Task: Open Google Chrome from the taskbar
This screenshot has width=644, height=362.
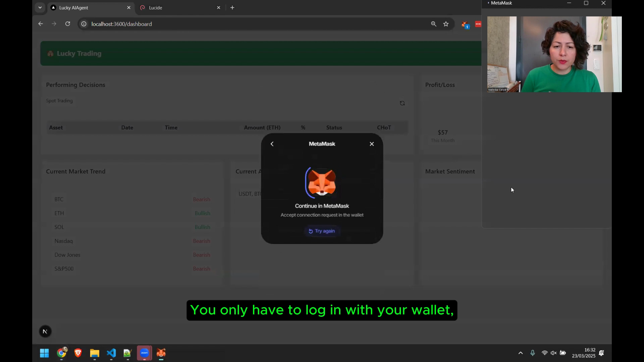Action: 61,353
